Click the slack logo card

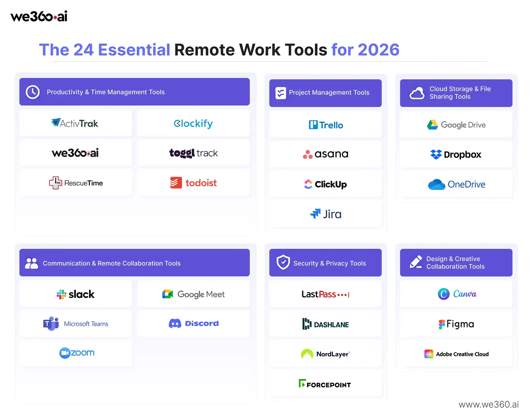(x=76, y=294)
